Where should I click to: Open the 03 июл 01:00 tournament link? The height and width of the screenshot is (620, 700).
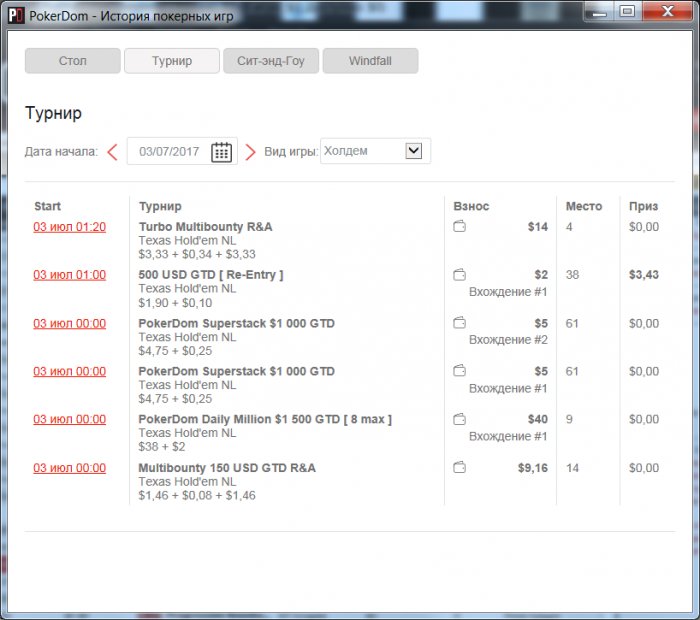[70, 275]
